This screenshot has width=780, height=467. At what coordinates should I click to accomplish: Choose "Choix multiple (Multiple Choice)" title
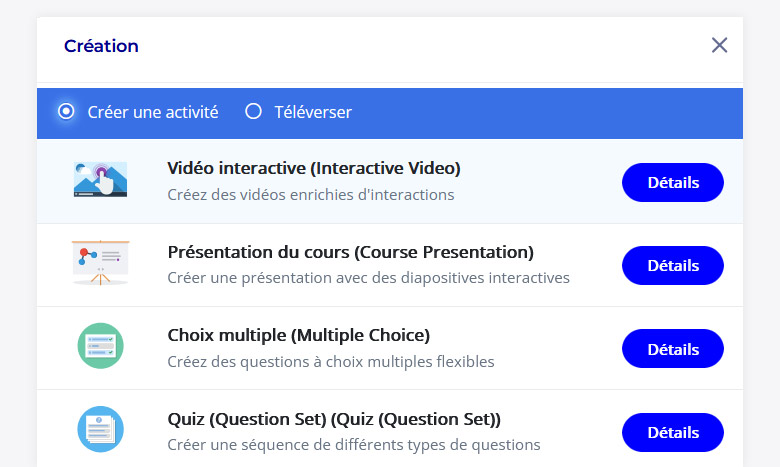pos(298,335)
